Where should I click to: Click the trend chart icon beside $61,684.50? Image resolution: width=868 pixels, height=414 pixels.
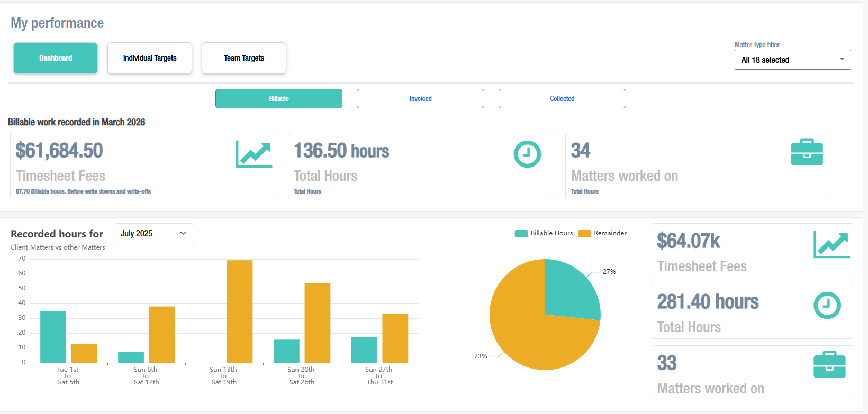point(254,154)
